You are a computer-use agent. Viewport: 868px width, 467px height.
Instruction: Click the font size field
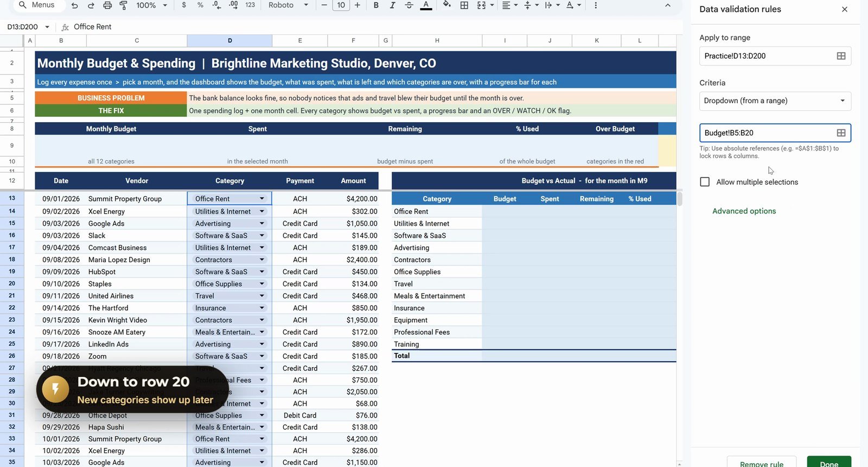pyautogui.click(x=341, y=5)
